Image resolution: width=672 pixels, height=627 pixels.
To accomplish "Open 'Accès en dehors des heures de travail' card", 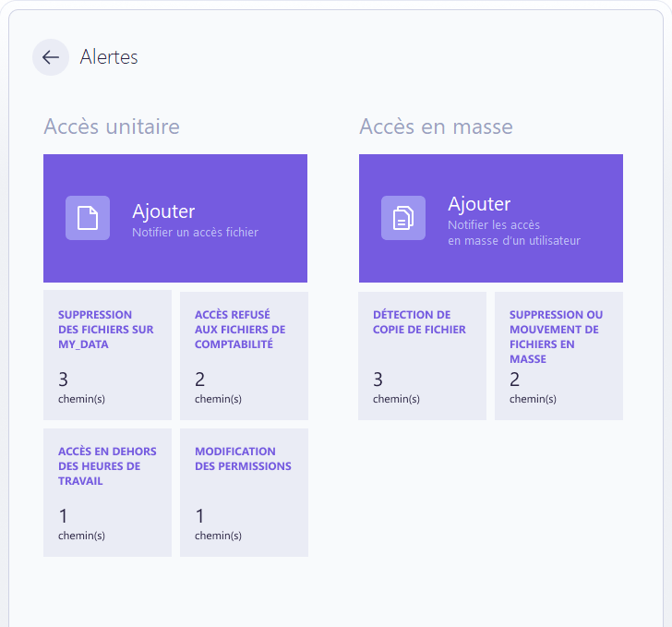I will click(x=108, y=492).
